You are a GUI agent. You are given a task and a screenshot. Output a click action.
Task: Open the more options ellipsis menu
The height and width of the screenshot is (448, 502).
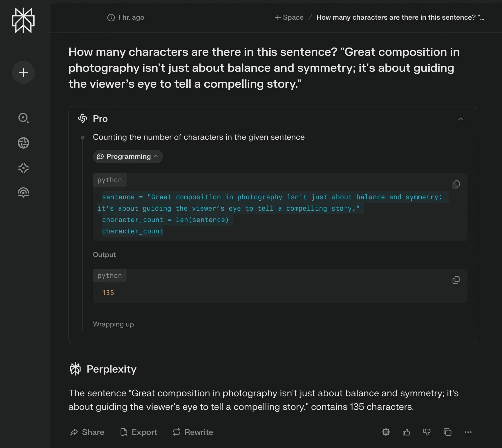tap(468, 432)
